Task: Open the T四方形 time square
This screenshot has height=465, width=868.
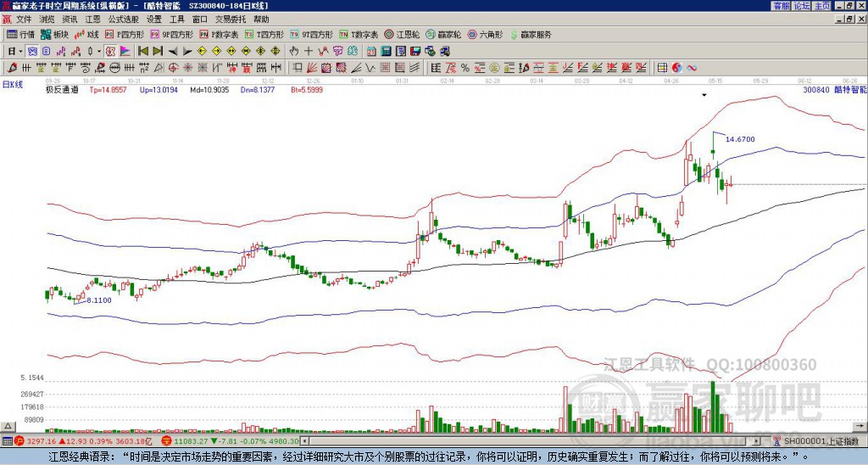Action: (264, 34)
